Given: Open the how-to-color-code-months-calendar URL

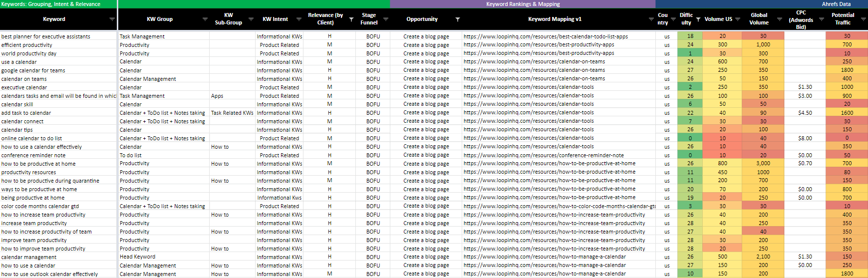Looking at the screenshot, I should 559,206.
